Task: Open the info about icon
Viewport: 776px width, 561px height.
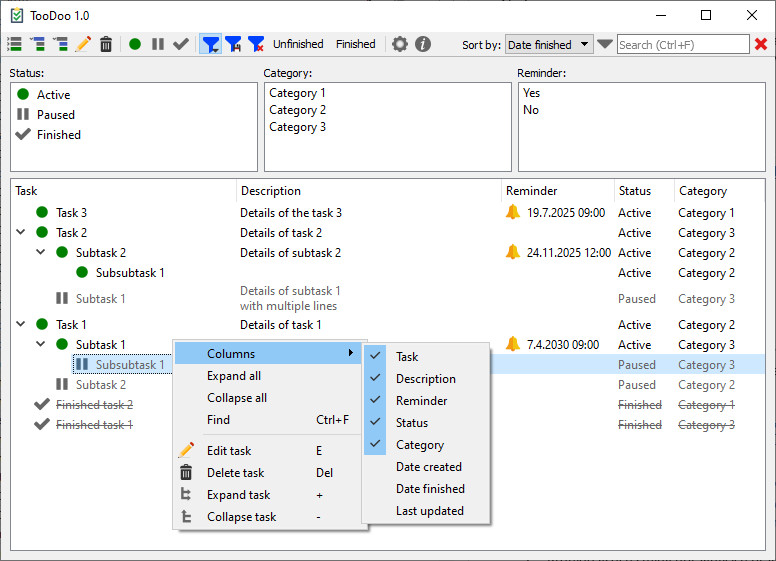Action: [423, 44]
